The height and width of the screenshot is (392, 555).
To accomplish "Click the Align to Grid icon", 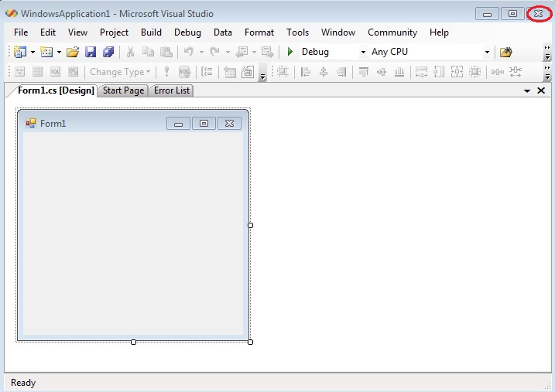I will [x=283, y=72].
